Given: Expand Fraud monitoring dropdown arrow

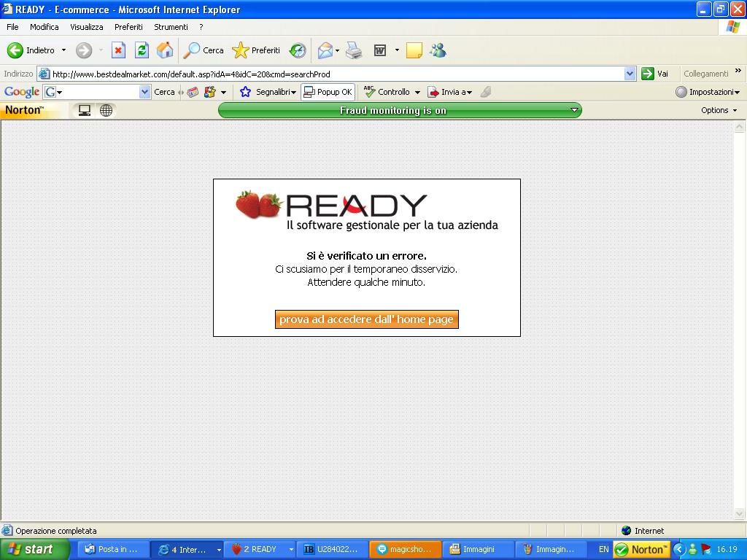Looking at the screenshot, I should pos(575,111).
